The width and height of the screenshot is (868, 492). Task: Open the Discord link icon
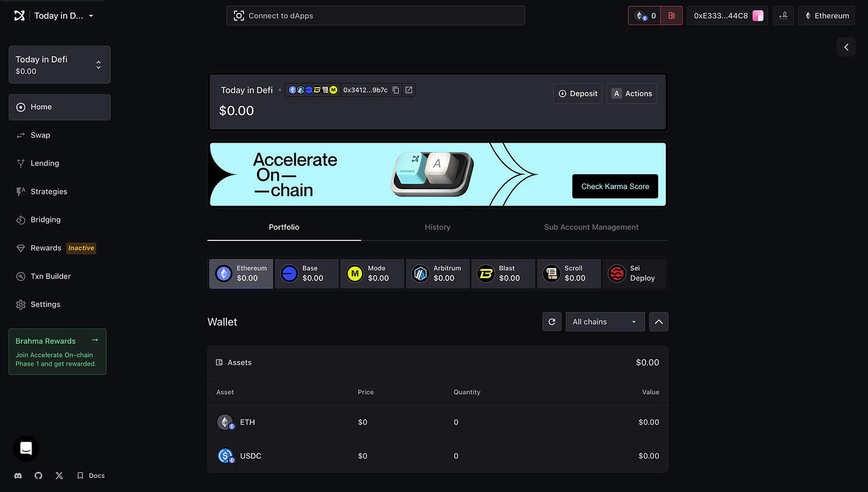(18, 475)
